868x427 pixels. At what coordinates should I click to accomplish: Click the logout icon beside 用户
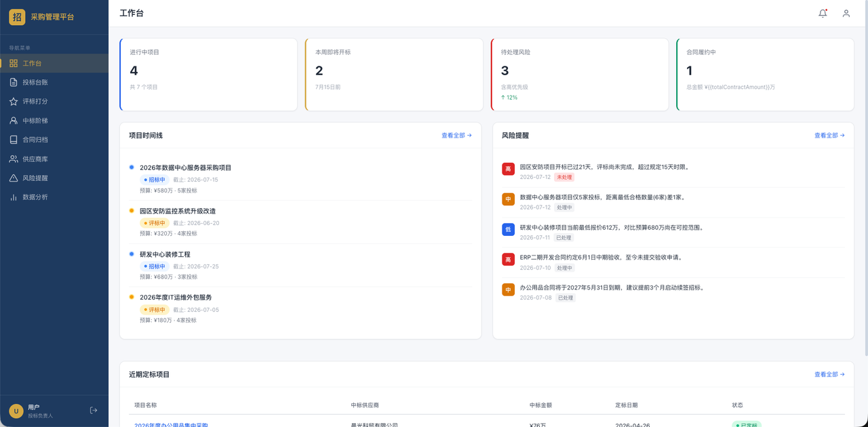click(94, 411)
